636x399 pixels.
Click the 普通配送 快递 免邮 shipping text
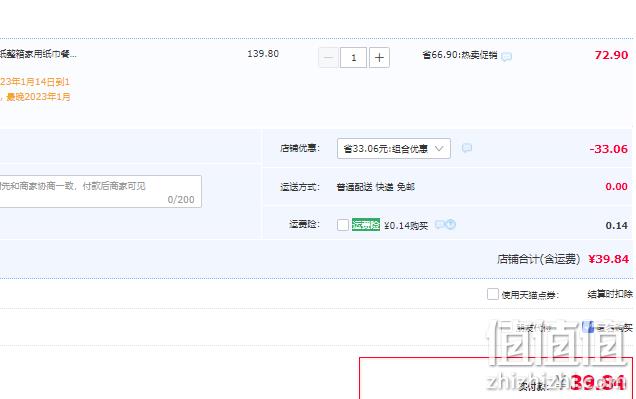coord(376,187)
